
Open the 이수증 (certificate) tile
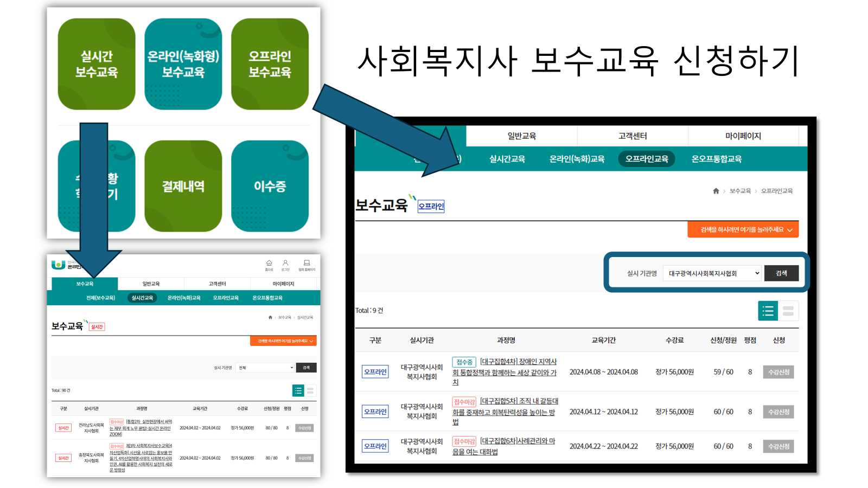coord(270,185)
